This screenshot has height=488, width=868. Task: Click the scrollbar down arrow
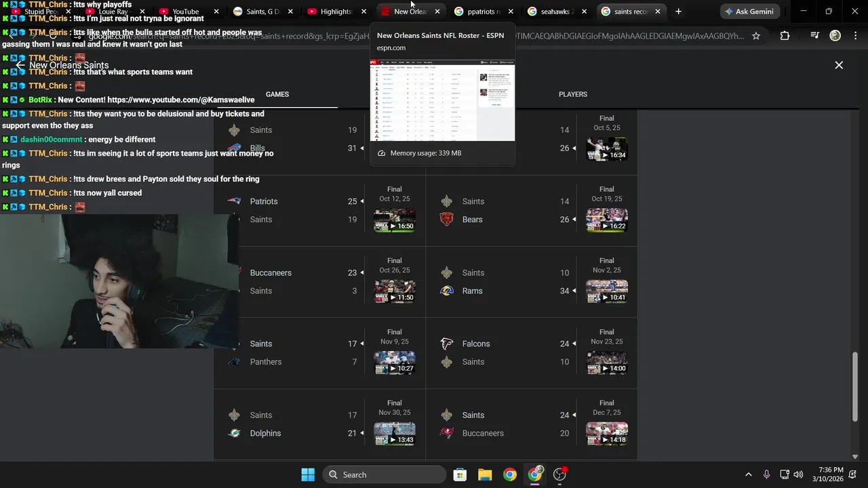pos(855,457)
